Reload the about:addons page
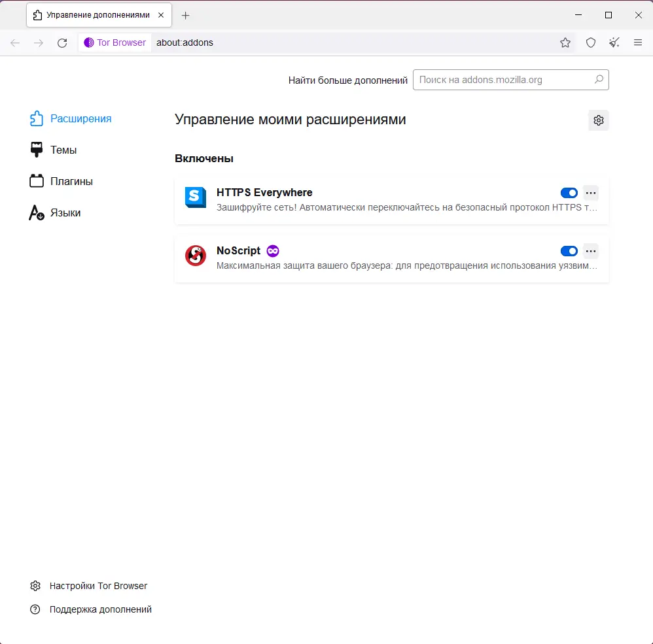 pos(62,42)
